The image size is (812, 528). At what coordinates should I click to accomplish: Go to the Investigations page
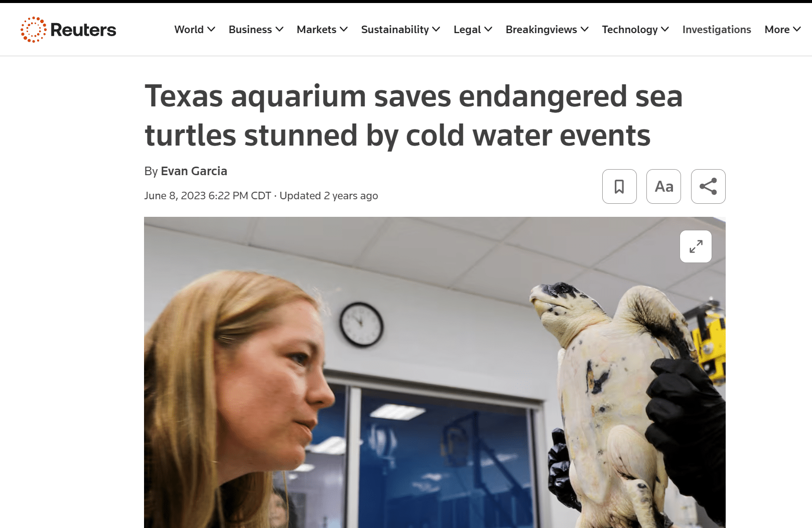(717, 30)
